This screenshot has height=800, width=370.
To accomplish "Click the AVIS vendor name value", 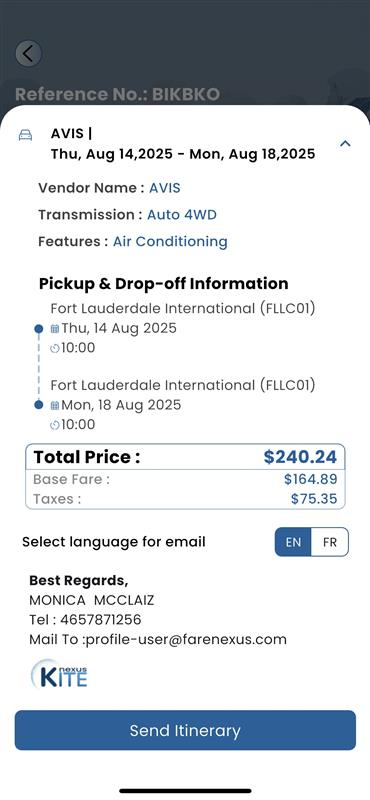I will 165,188.
